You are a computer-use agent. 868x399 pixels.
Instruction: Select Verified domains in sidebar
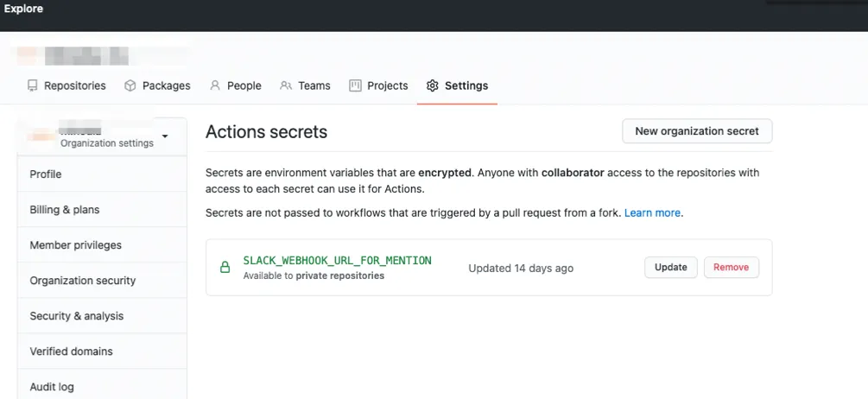(71, 351)
